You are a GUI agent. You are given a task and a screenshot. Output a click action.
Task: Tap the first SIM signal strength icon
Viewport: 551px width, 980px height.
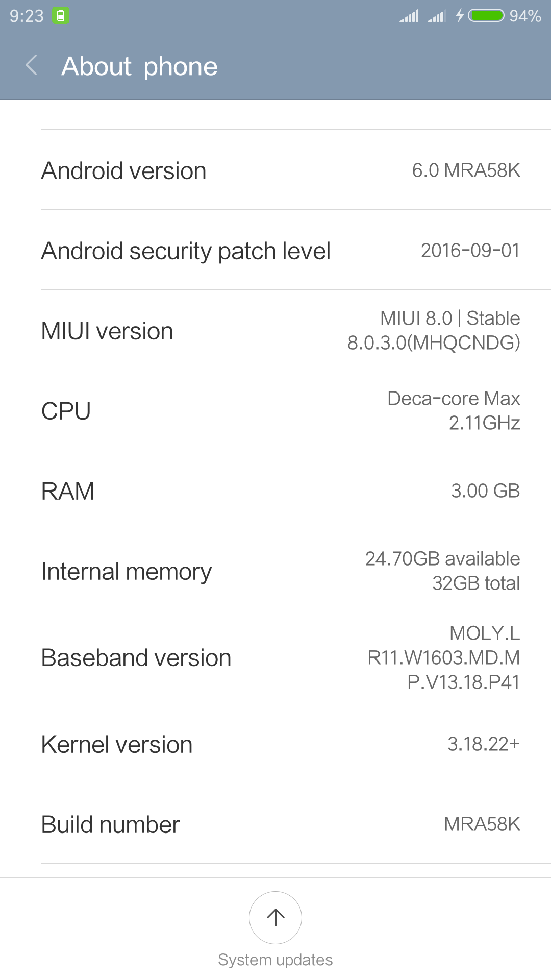[409, 16]
